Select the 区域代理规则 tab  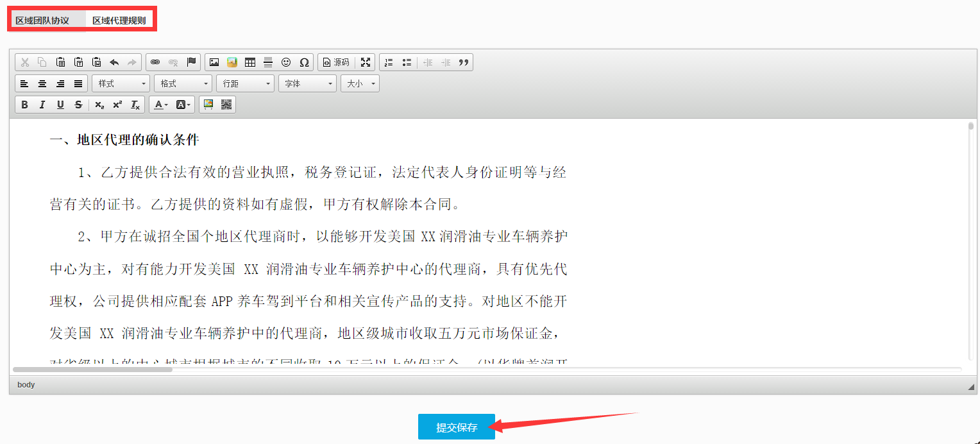pos(119,21)
